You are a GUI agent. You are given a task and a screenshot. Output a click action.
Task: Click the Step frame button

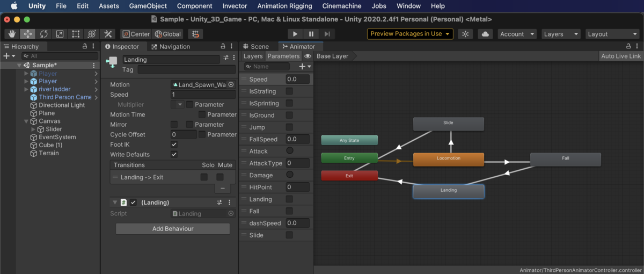(326, 34)
